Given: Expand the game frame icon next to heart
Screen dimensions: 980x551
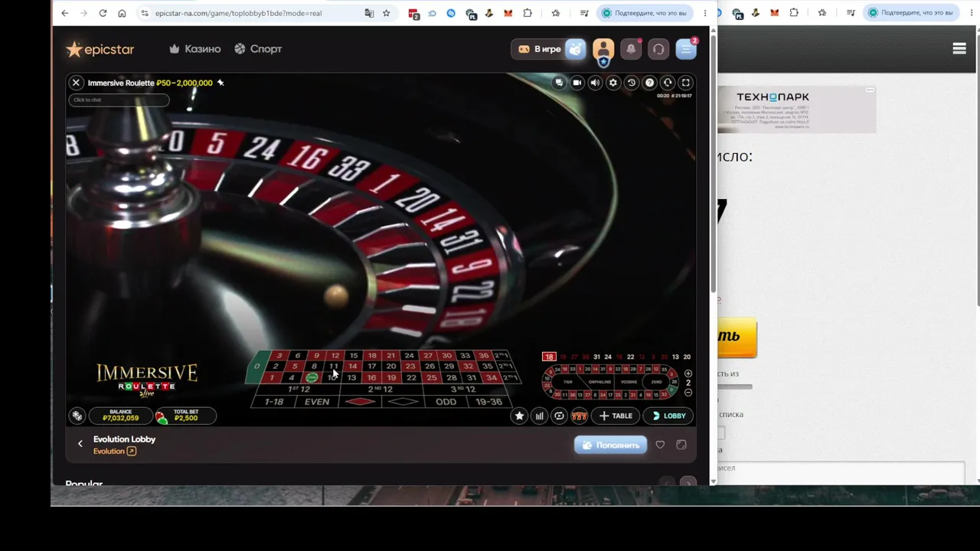Looking at the screenshot, I should click(681, 445).
